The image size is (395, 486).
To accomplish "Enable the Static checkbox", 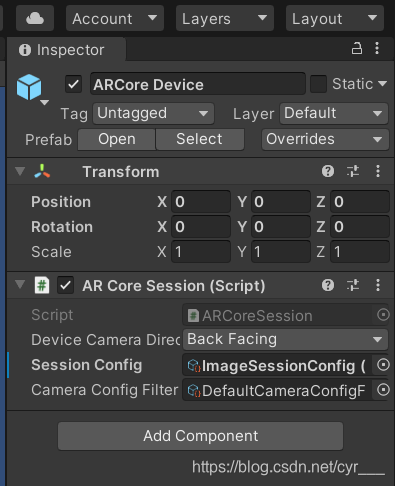I will pos(318,84).
